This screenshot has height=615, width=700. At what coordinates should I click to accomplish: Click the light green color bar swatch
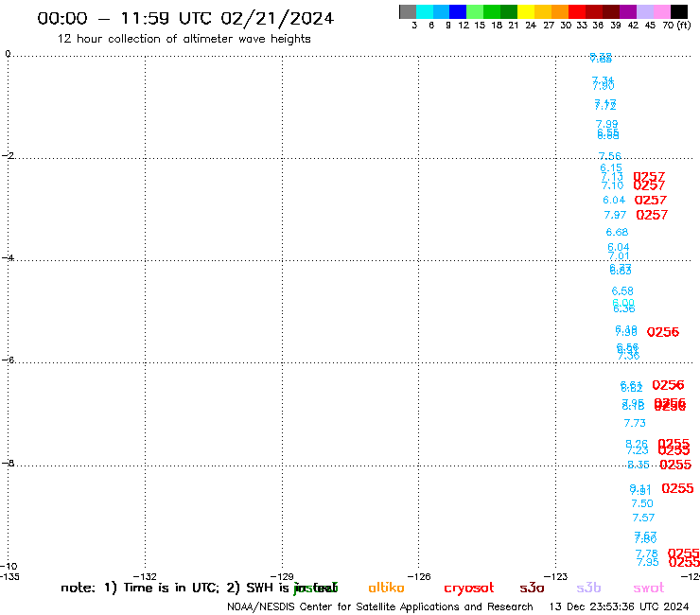click(475, 11)
